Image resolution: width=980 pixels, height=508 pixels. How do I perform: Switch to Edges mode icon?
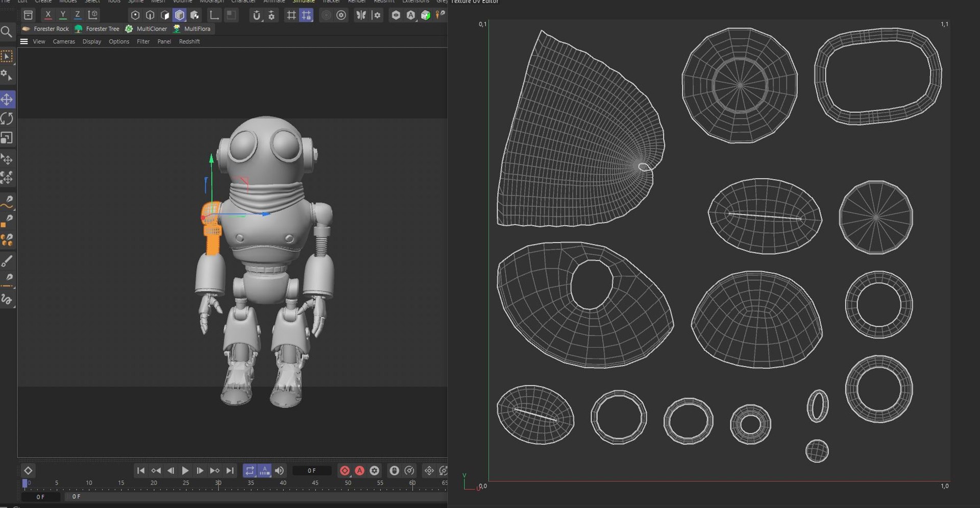pyautogui.click(x=150, y=15)
